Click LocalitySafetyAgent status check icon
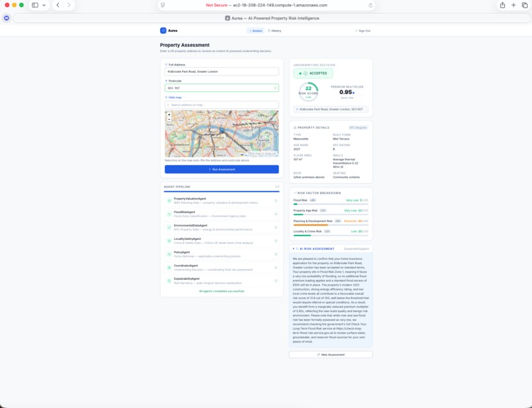The height and width of the screenshot is (408, 532). pyautogui.click(x=276, y=241)
